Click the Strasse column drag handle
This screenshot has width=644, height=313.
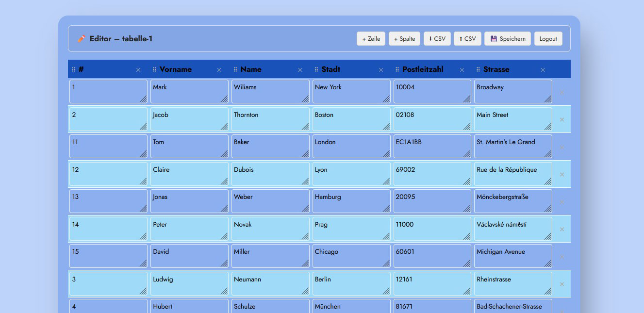point(479,69)
